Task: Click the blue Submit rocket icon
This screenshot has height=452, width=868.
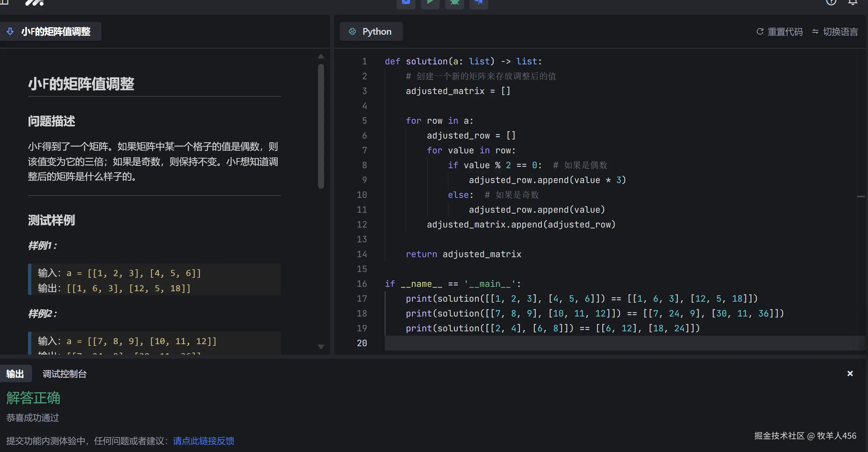Action: click(x=479, y=3)
